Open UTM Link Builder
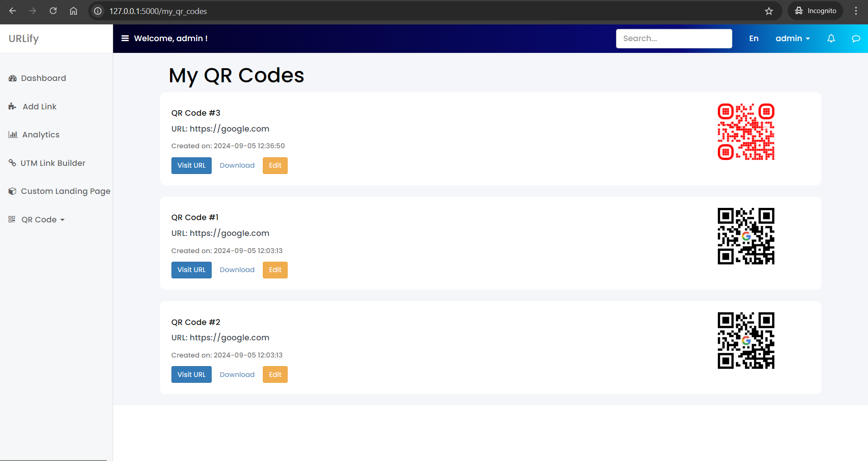 coord(53,163)
